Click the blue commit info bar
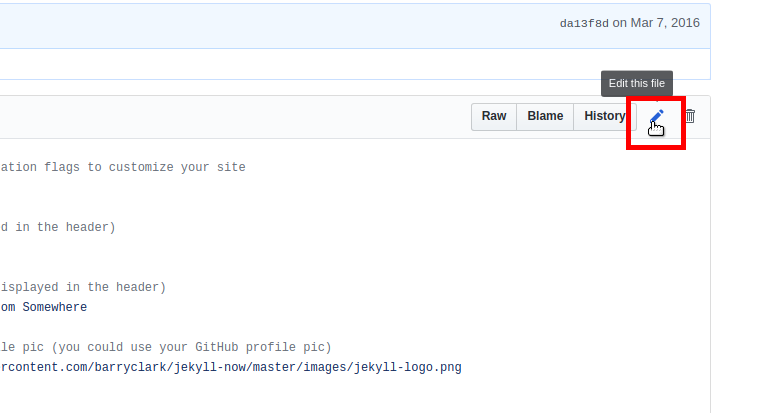Viewport: 780px width, 413px height. coord(355,26)
